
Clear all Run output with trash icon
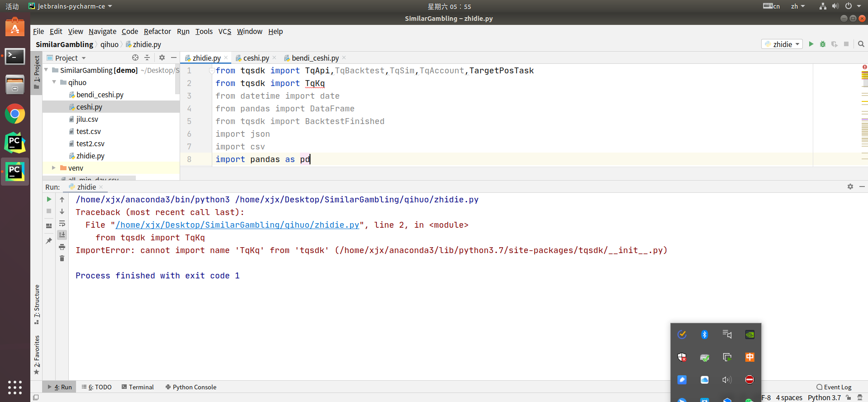[62, 258]
